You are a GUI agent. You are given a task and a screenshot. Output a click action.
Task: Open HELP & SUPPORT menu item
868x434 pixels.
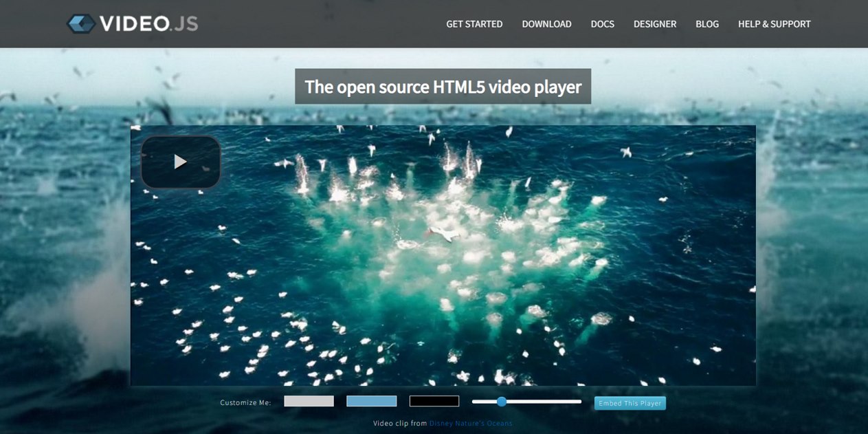(774, 24)
